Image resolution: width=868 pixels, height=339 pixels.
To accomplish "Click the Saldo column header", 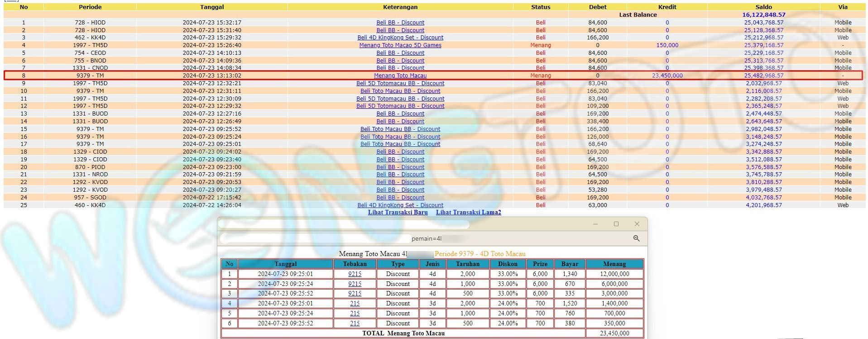I will 763,7.
